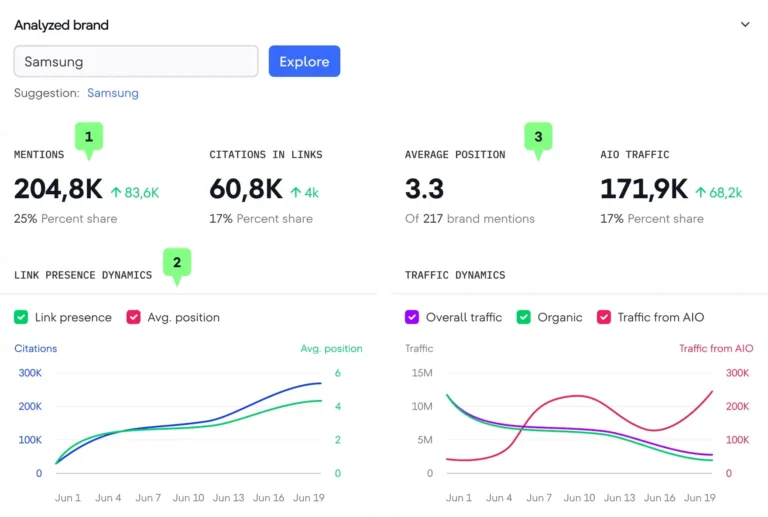
Task: Select the Samsung suggestion link
Action: 113,93
